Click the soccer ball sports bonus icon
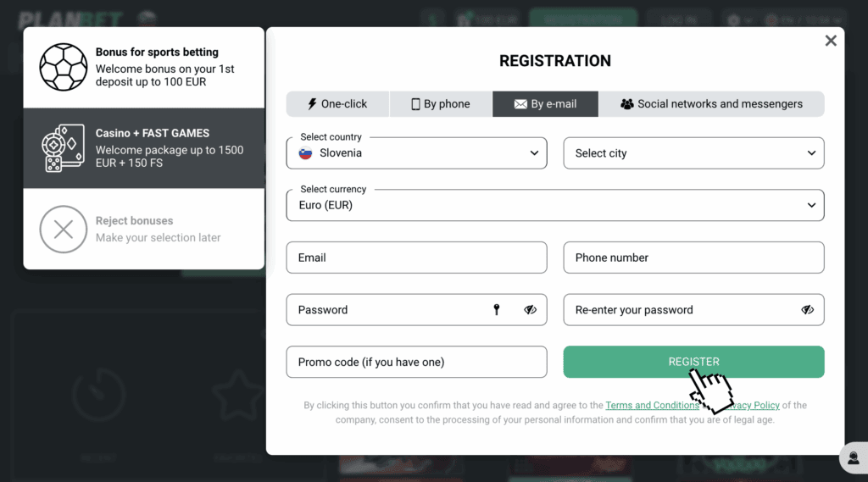The width and height of the screenshot is (868, 482). (x=64, y=67)
